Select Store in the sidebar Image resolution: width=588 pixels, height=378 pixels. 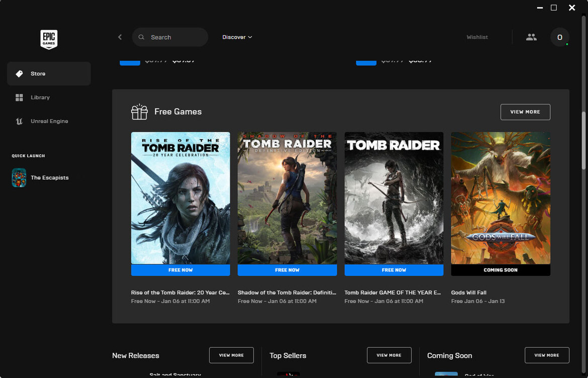[x=49, y=73]
